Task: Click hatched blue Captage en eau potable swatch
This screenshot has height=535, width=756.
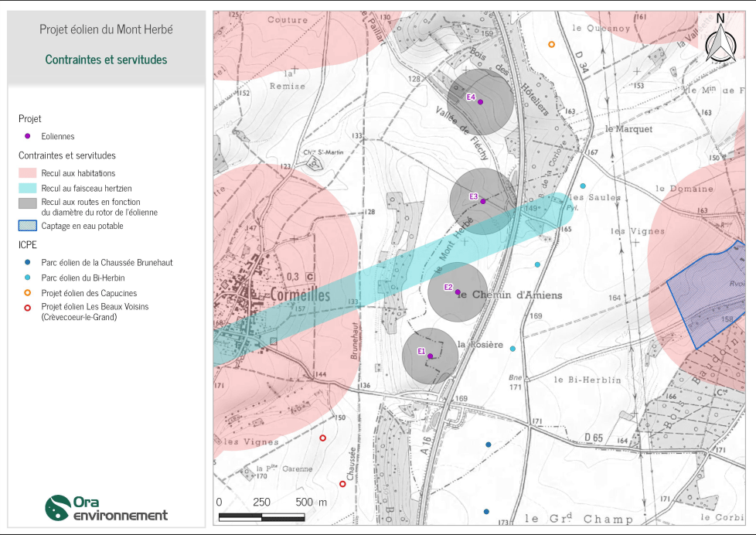Action: point(28,226)
